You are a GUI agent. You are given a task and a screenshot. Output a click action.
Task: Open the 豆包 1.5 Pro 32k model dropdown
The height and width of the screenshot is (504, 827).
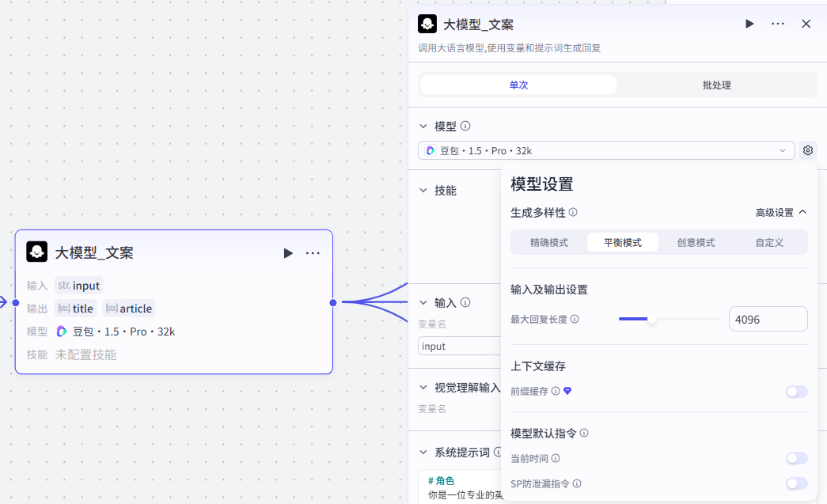605,150
